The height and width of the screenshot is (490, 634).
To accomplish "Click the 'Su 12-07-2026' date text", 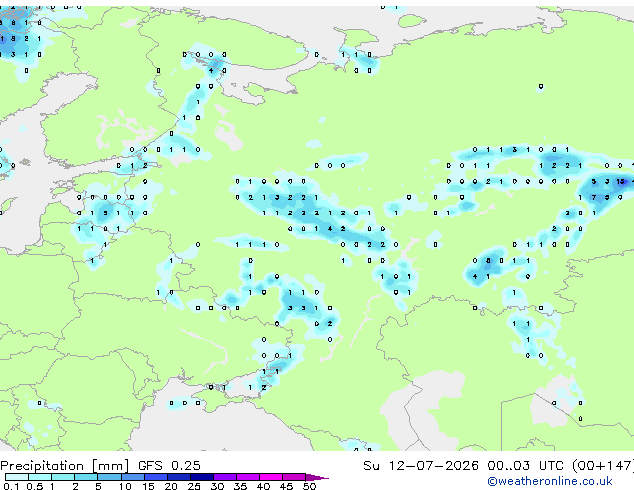I will [x=421, y=466].
